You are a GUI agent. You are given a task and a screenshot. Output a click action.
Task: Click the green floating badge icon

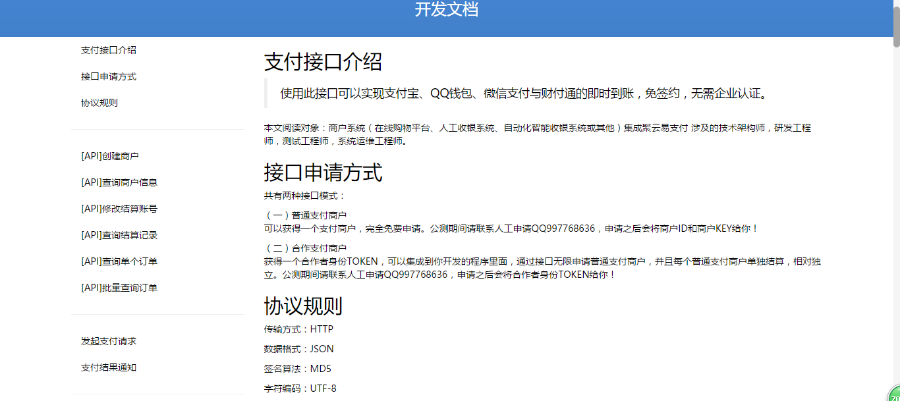894,394
